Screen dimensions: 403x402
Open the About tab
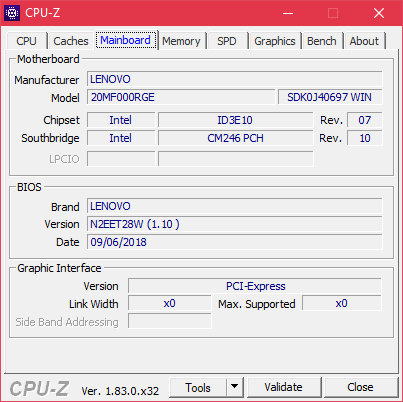(364, 41)
